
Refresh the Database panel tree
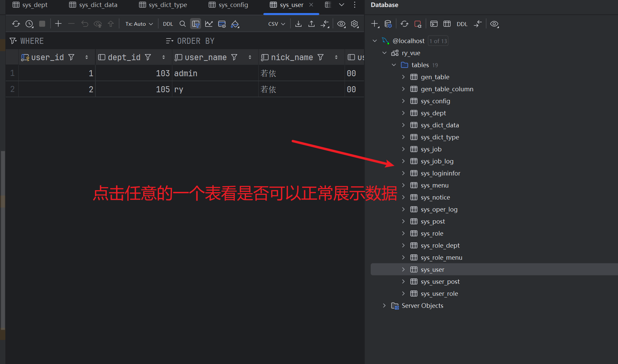point(405,24)
